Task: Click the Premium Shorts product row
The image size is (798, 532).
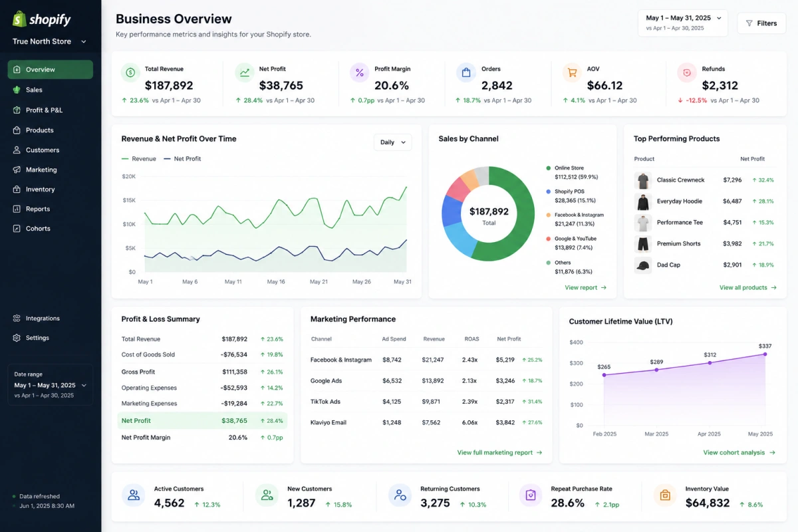Action: click(705, 244)
